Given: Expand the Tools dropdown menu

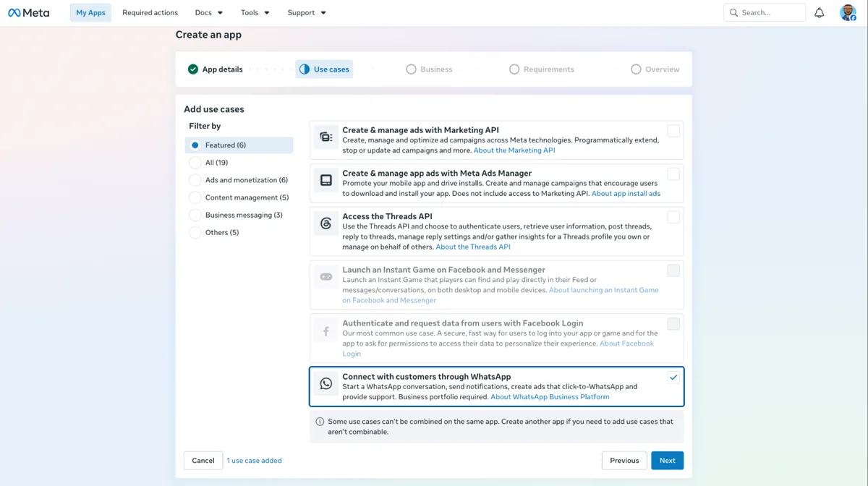Looking at the screenshot, I should coord(255,12).
